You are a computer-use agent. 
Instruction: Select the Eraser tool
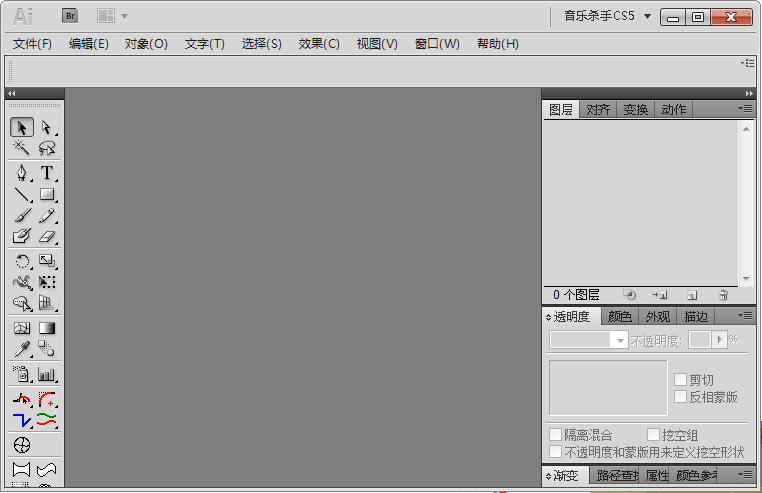[47, 237]
